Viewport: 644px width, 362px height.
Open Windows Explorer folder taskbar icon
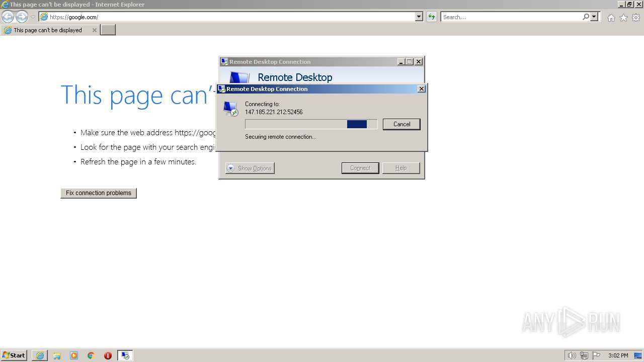tap(57, 355)
